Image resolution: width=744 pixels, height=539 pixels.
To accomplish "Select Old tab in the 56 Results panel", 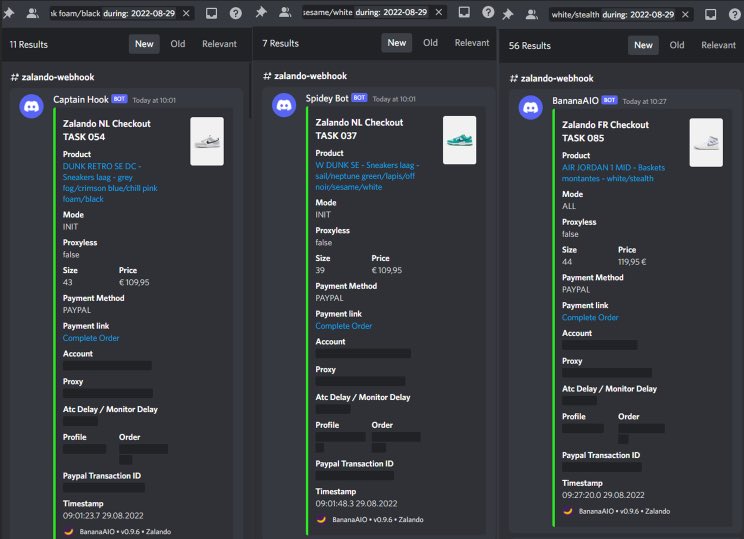I will pyautogui.click(x=677, y=45).
